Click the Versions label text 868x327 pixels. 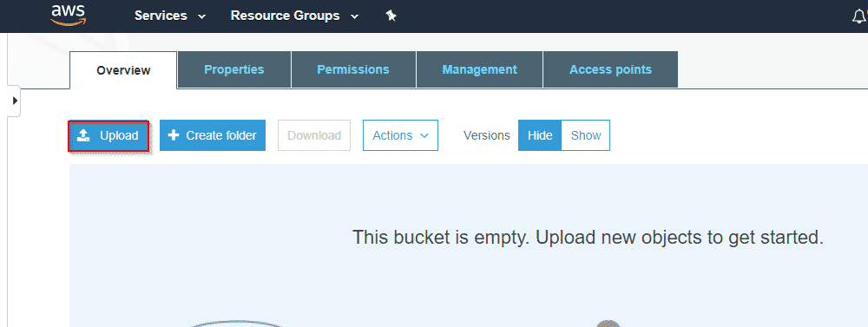pos(487,135)
